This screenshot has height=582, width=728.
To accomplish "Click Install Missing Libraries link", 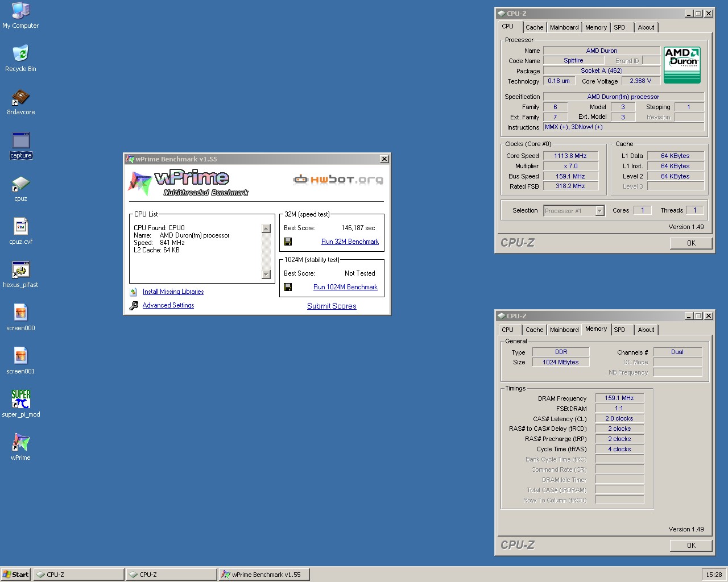I will pos(173,292).
